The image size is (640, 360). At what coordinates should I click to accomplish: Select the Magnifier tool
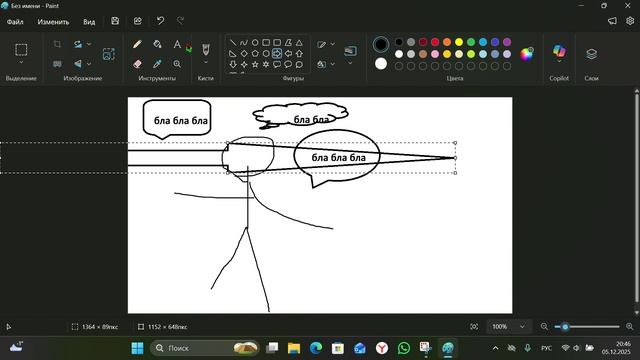(177, 64)
